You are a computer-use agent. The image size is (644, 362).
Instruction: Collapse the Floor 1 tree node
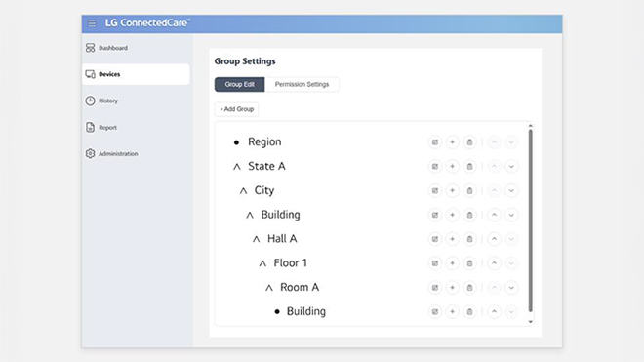coord(262,263)
